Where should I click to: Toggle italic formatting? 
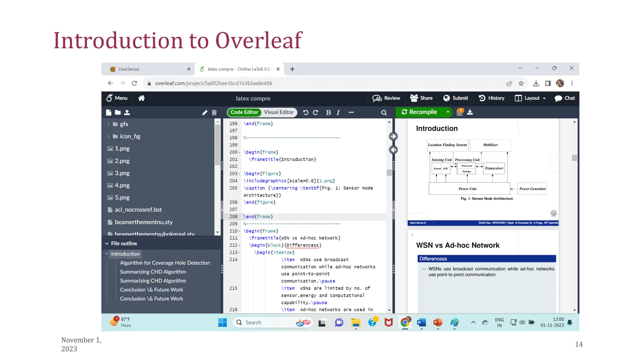[x=338, y=112]
